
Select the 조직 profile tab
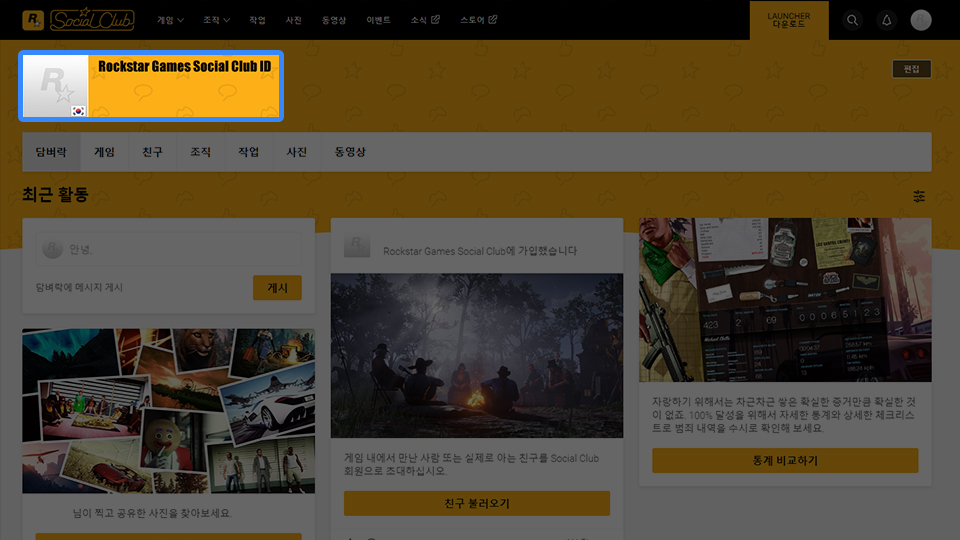[200, 152]
